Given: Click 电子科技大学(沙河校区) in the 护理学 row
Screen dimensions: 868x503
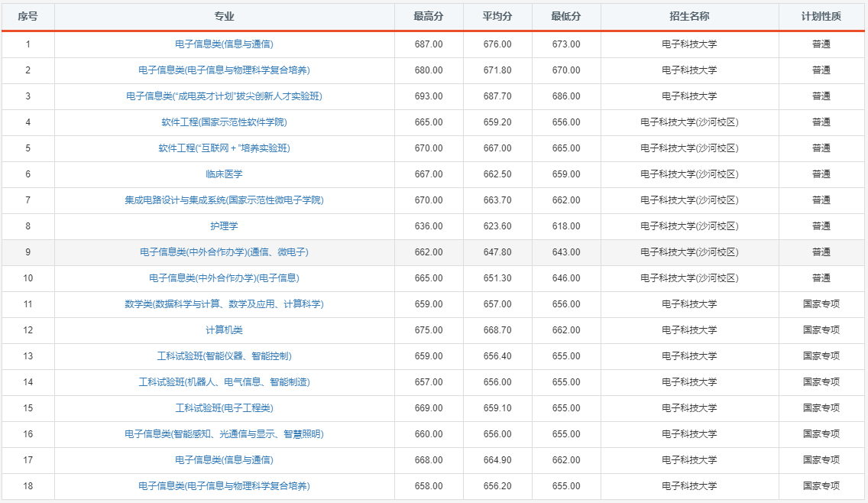Looking at the screenshot, I should [689, 226].
